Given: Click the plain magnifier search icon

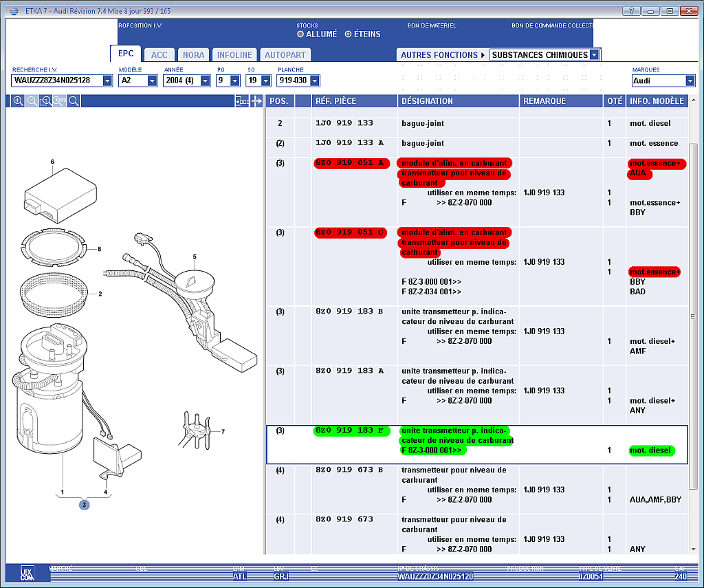Looking at the screenshot, I should [74, 101].
